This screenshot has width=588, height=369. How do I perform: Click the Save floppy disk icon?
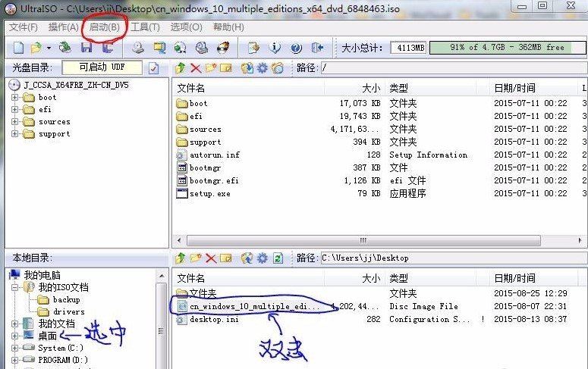86,47
